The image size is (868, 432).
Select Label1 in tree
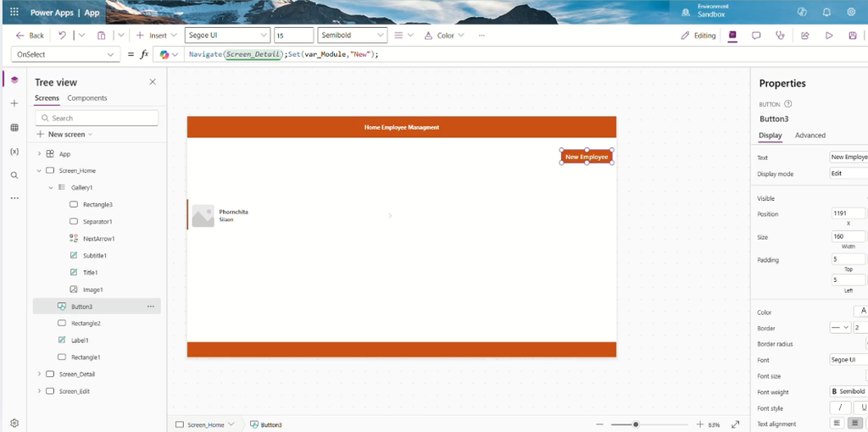click(80, 341)
